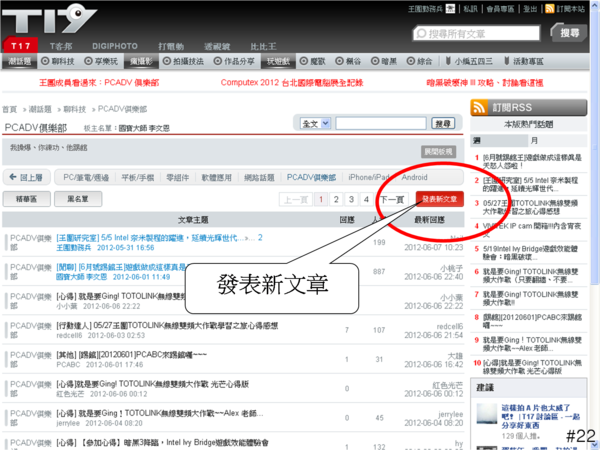Open the 網站話題 sub-board link

coord(259,178)
